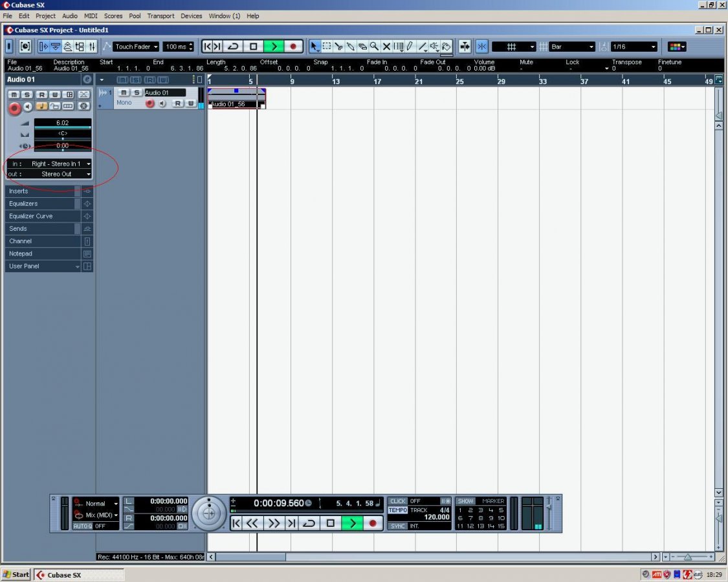The width and height of the screenshot is (728, 582).
Task: Toggle the TEMPO track button
Action: coord(397,510)
